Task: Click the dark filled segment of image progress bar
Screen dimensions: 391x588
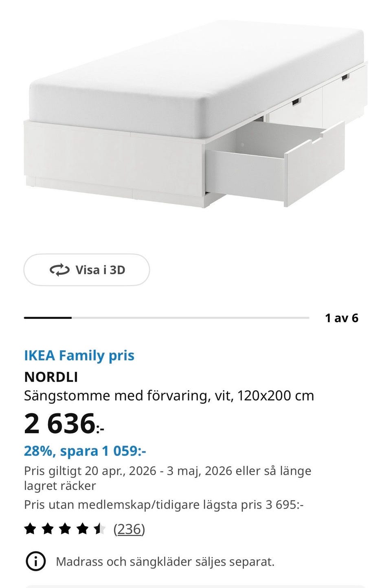Action: point(48,318)
